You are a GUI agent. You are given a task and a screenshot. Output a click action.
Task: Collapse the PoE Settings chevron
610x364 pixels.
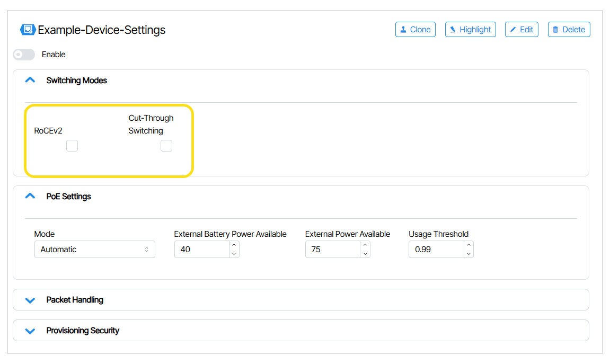tap(30, 196)
